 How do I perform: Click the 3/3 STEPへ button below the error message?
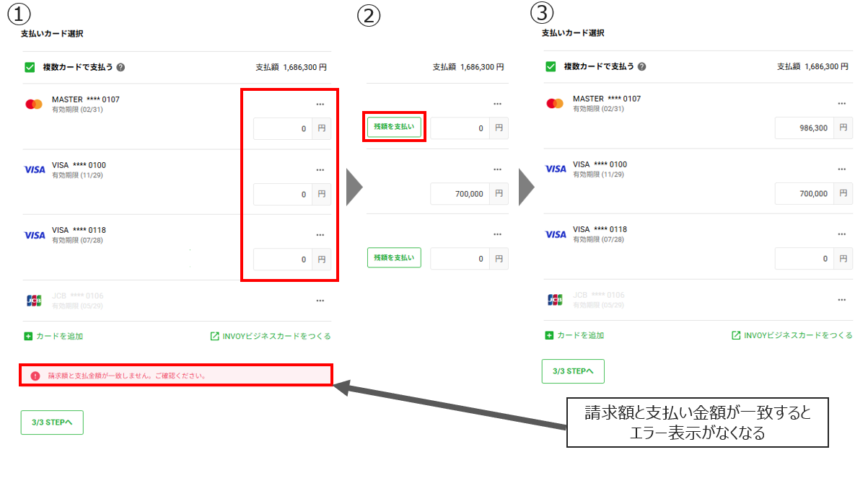pos(52,422)
